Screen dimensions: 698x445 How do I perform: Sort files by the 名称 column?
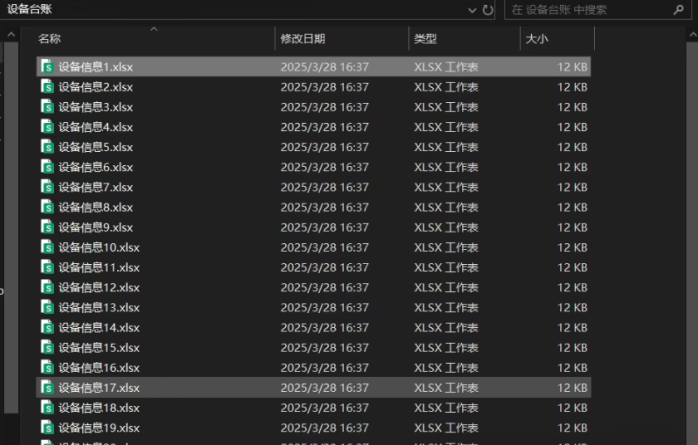pos(50,38)
